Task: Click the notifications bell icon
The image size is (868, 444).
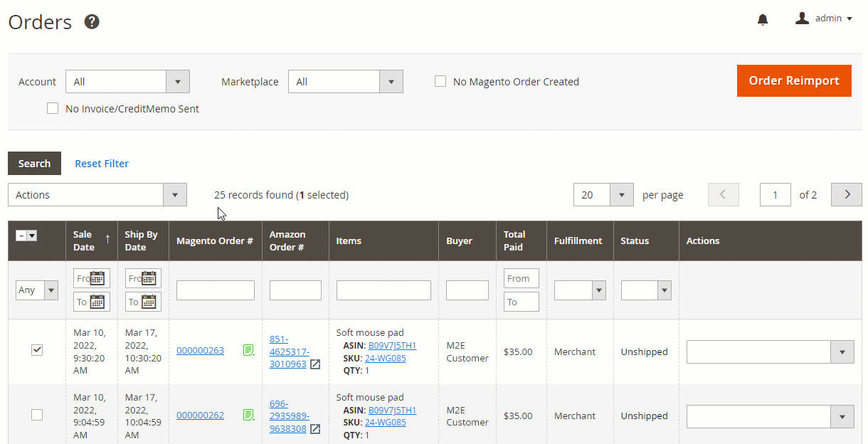Action: coord(763,19)
